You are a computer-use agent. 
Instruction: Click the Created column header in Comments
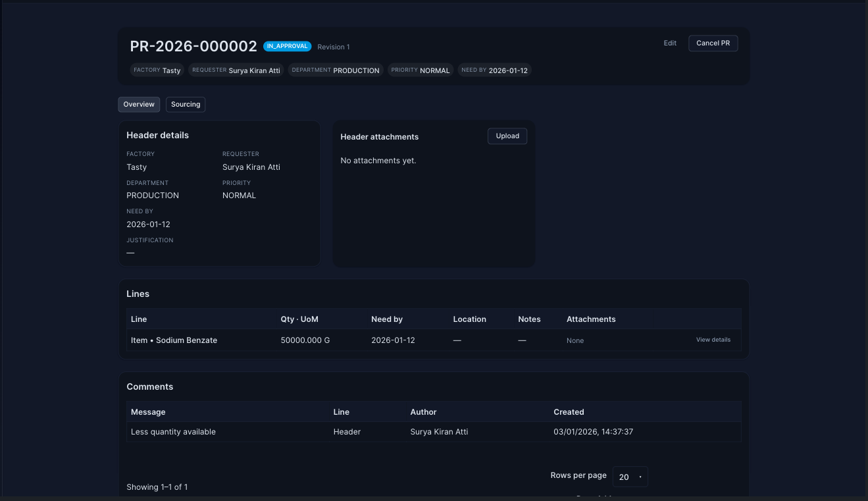coord(569,412)
